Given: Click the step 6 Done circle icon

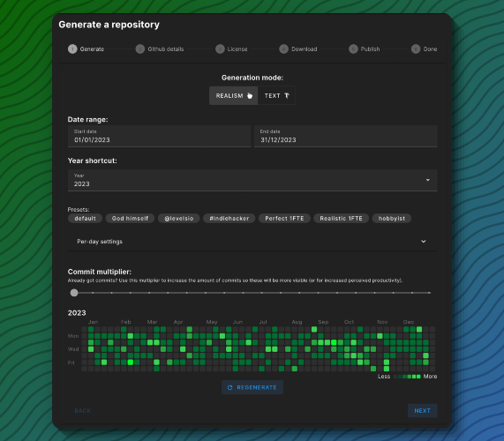Looking at the screenshot, I should pyautogui.click(x=416, y=49).
